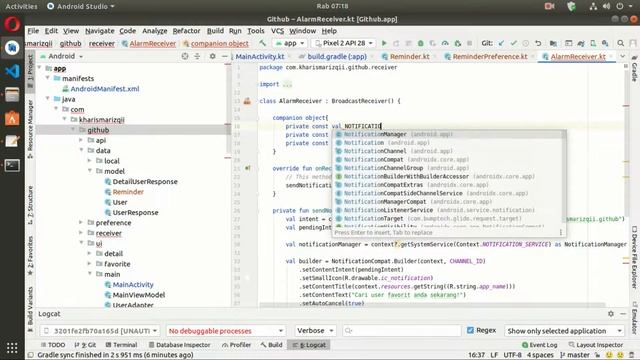Open the VCS menu
The width and height of the screenshot is (640, 360).
click(x=277, y=31)
